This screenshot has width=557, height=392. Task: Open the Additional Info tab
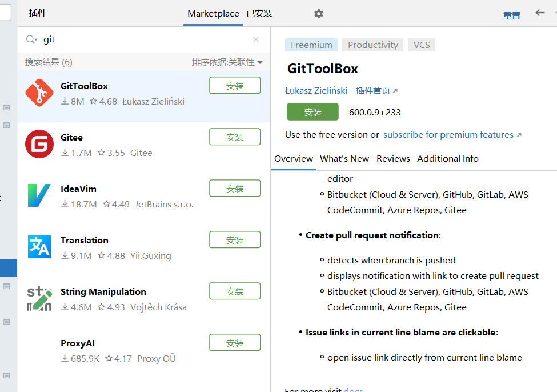pos(447,158)
